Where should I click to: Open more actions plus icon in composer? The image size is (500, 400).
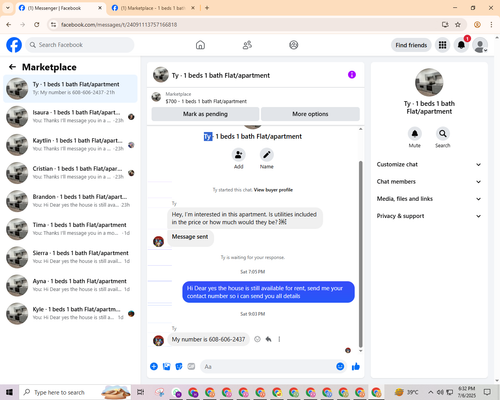(x=154, y=367)
